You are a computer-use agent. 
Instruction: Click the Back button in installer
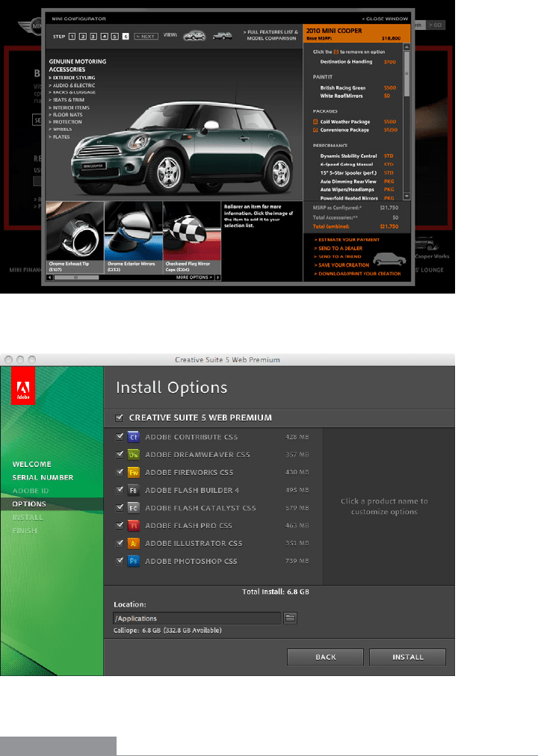(x=326, y=657)
